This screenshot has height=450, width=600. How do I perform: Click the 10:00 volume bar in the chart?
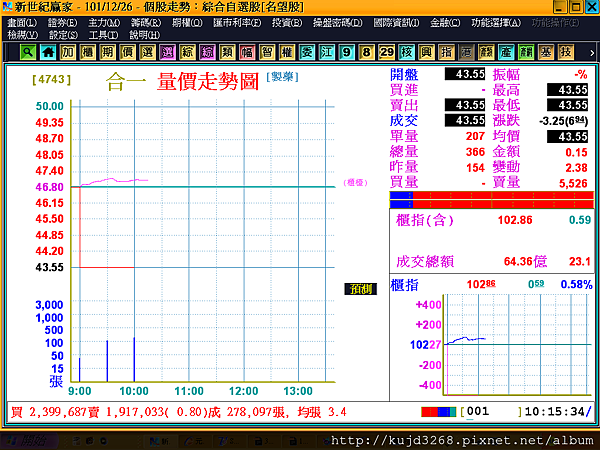134,359
